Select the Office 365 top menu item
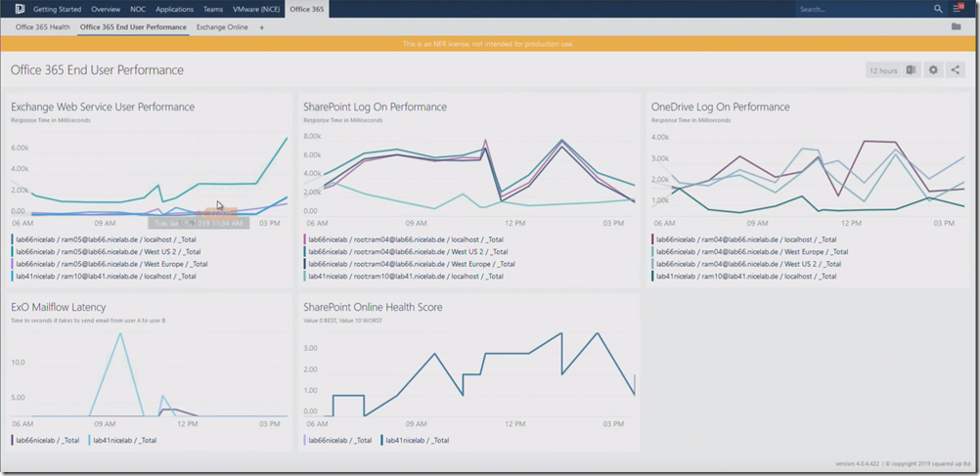The width and height of the screenshot is (980, 476). [x=307, y=10]
